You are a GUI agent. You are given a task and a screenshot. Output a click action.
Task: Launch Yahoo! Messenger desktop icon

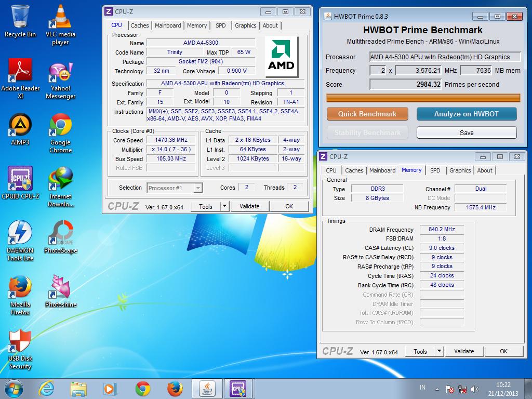[x=60, y=81]
